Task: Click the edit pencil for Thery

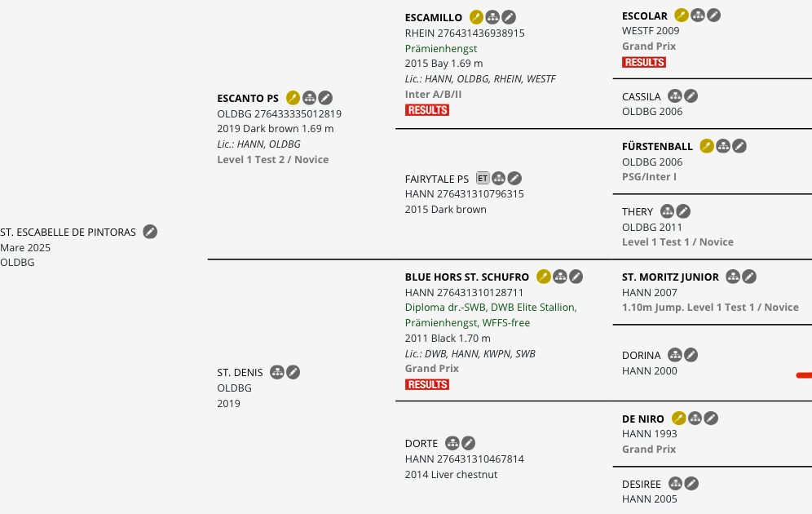Action: point(683,211)
